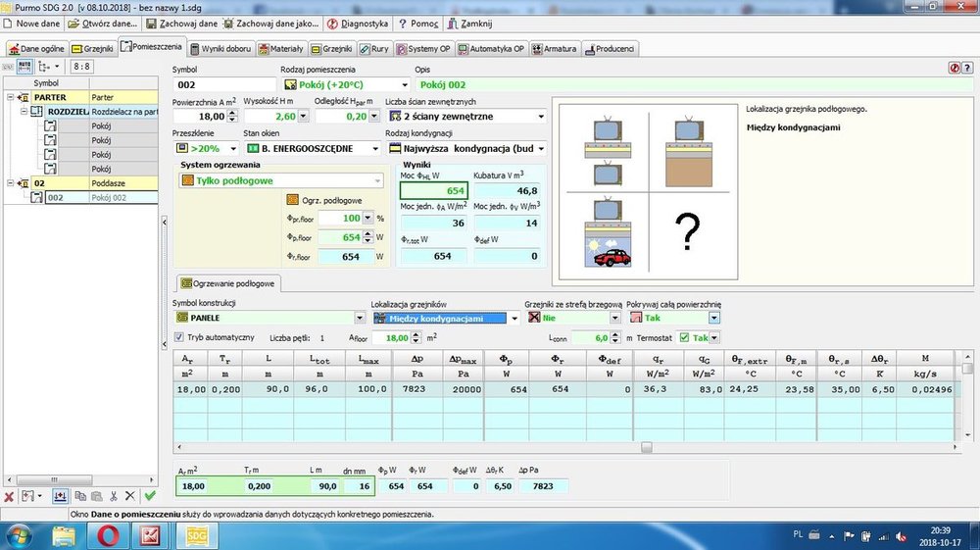Switch to the Armatura tab
Viewport: 980px width, 550px height.
(557, 48)
